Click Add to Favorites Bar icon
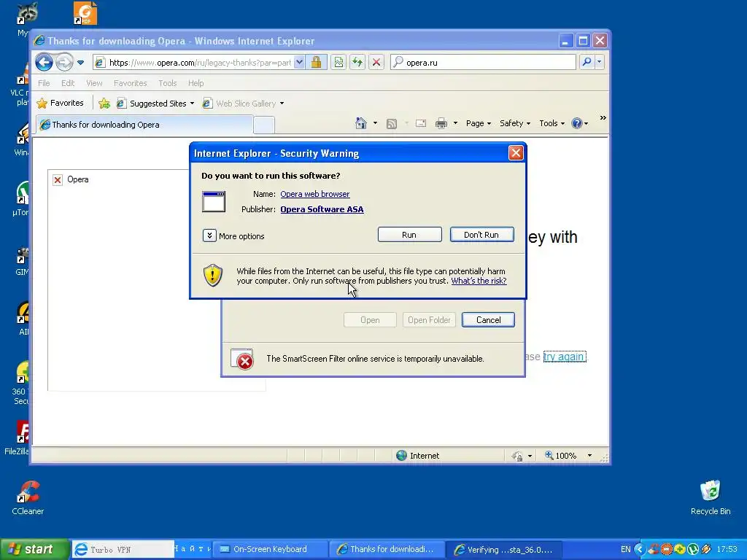This screenshot has width=747, height=560. pos(104,103)
